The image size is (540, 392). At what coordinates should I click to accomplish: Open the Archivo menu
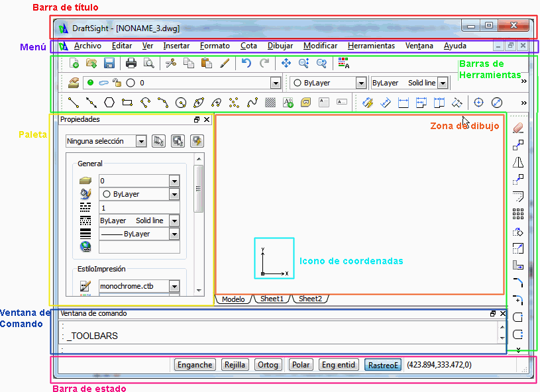[x=87, y=46]
